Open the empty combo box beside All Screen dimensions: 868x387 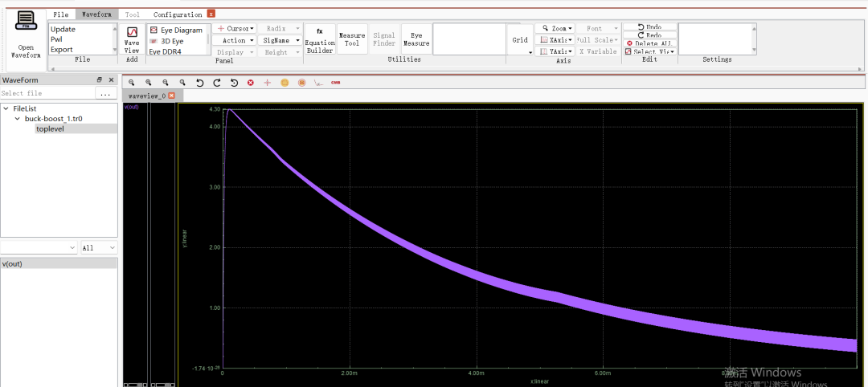pos(39,247)
